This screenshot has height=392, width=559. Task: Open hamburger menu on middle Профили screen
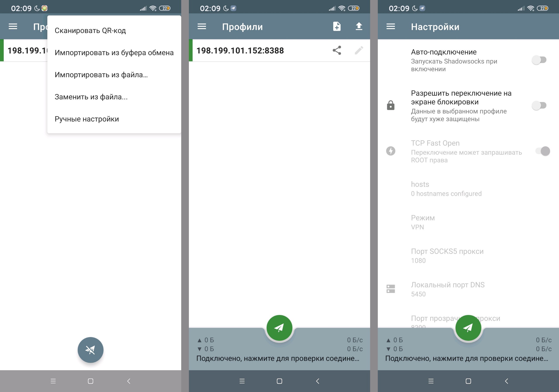pos(202,26)
